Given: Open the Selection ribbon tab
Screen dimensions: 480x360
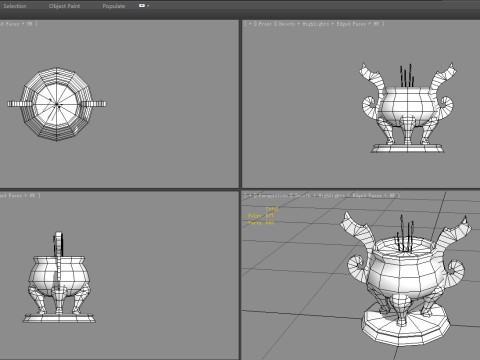Looking at the screenshot, I should point(15,6).
